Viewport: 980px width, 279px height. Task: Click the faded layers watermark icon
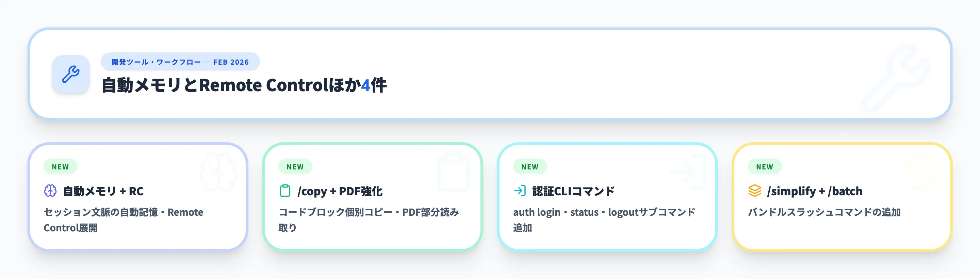tap(922, 172)
